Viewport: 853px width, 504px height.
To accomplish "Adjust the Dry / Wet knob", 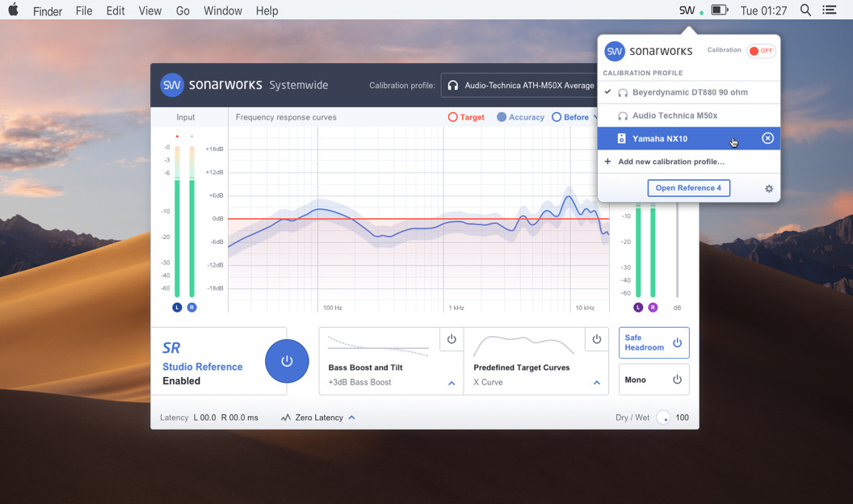I will pos(663,418).
